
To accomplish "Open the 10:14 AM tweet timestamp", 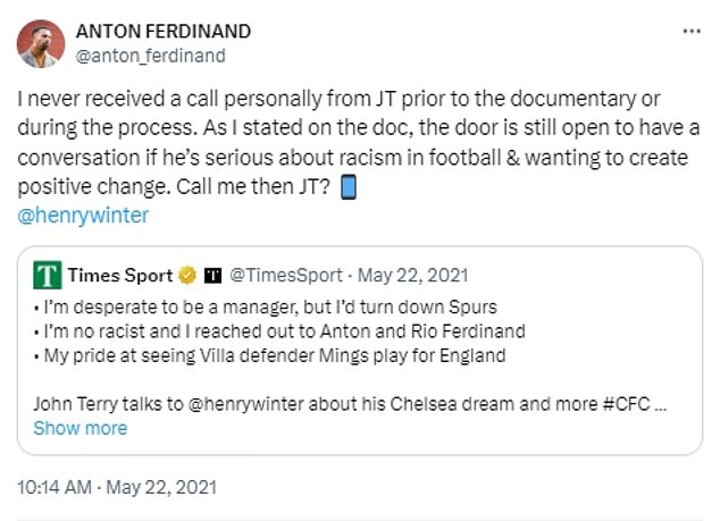I will pos(117,488).
